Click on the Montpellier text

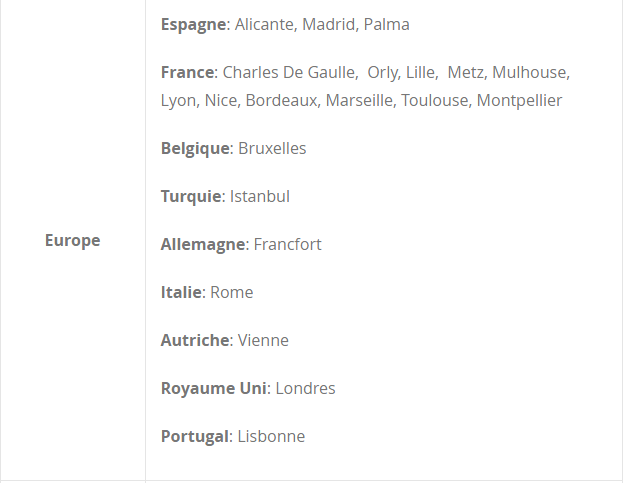tap(519, 101)
